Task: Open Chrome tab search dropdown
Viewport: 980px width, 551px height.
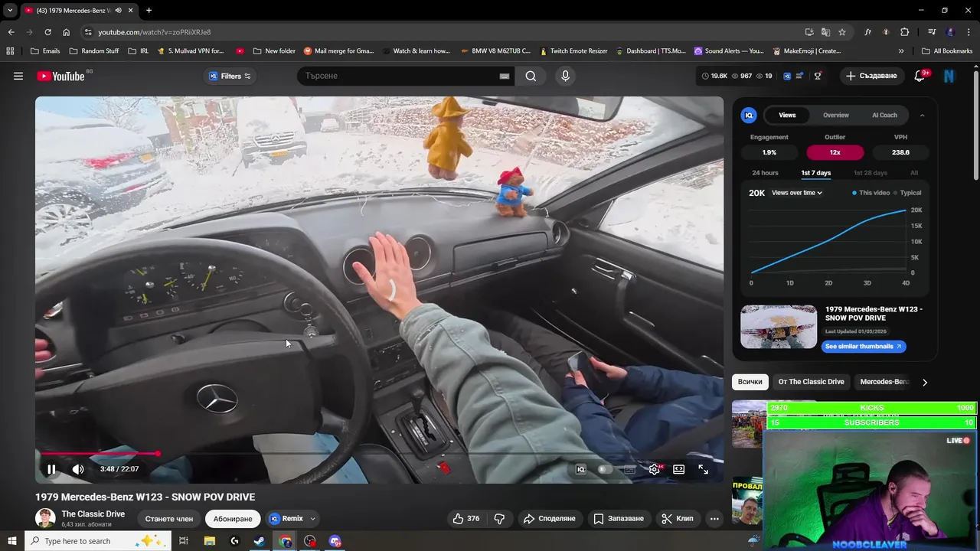Action: click(x=10, y=11)
